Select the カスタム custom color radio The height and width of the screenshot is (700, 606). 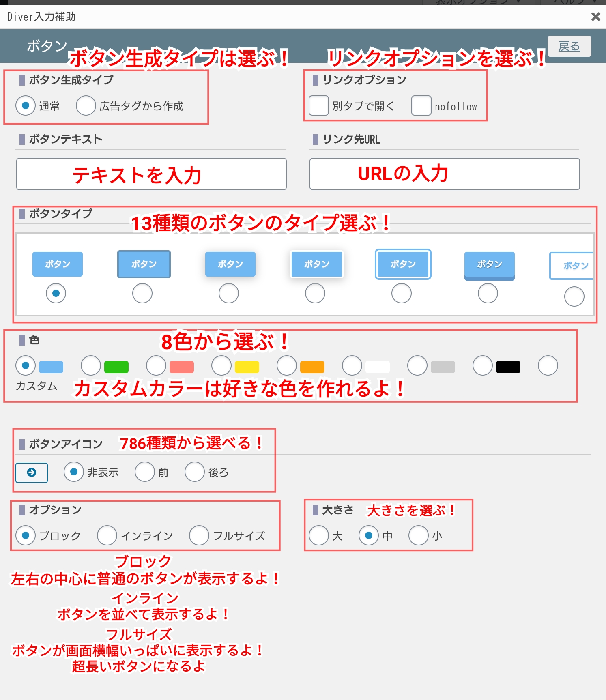point(548,365)
